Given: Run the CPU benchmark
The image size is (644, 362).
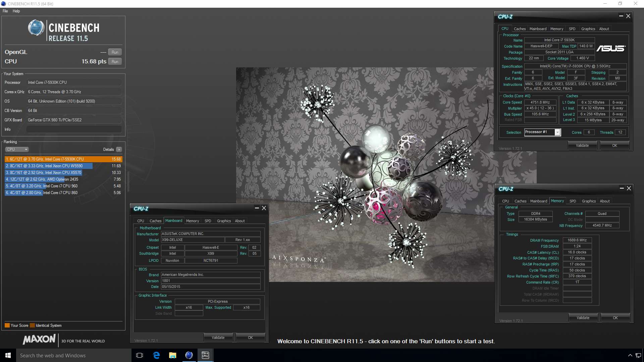Looking at the screenshot, I should click(115, 62).
